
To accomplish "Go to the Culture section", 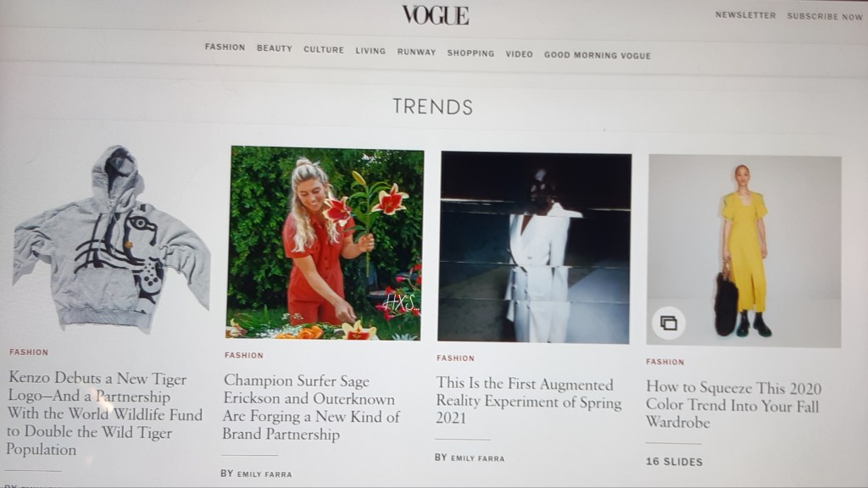I will (324, 49).
